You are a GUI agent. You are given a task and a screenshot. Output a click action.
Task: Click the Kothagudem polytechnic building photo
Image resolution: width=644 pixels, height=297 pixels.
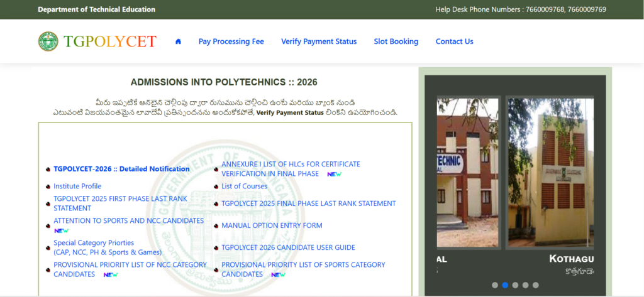(x=550, y=172)
